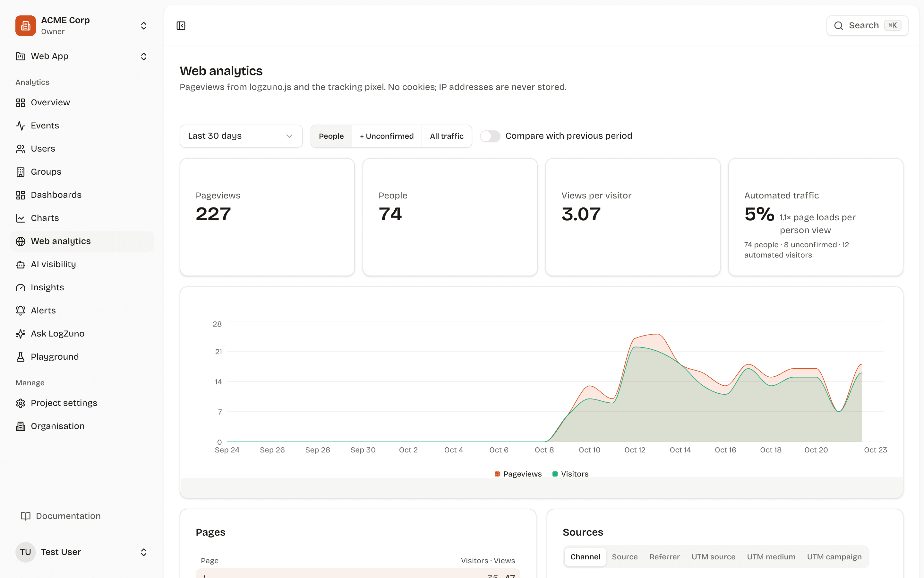Click the search magnifier icon

click(x=838, y=26)
